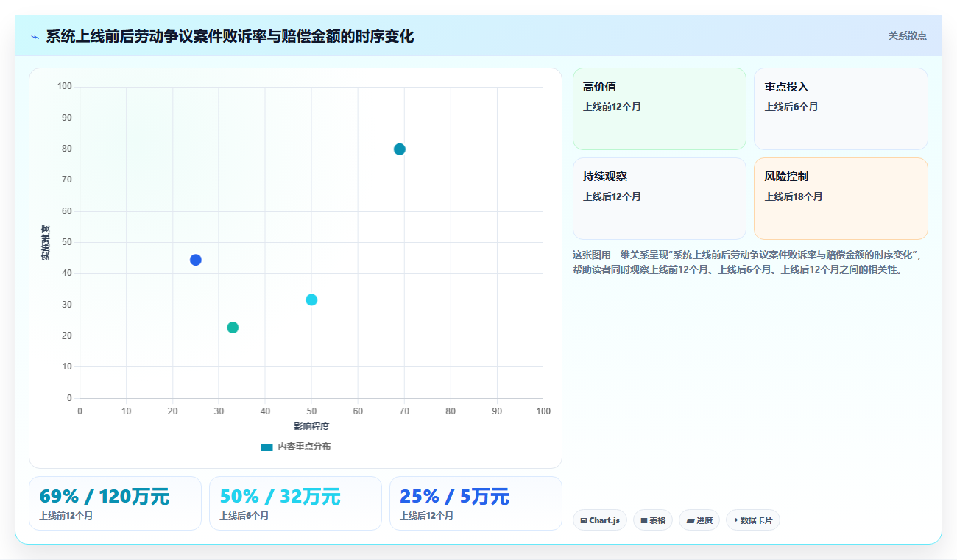Viewport: 957px width, 560px height.
Task: Click the 表格 tag
Action: (653, 520)
